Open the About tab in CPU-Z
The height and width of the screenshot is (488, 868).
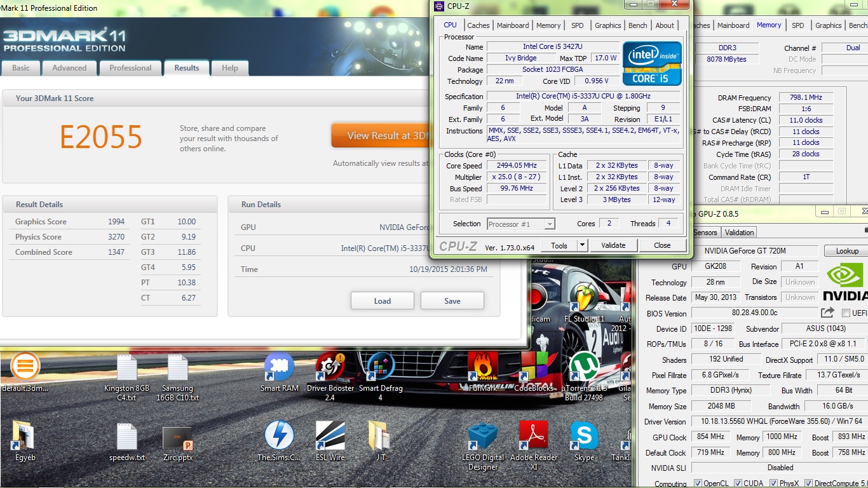pyautogui.click(x=665, y=25)
